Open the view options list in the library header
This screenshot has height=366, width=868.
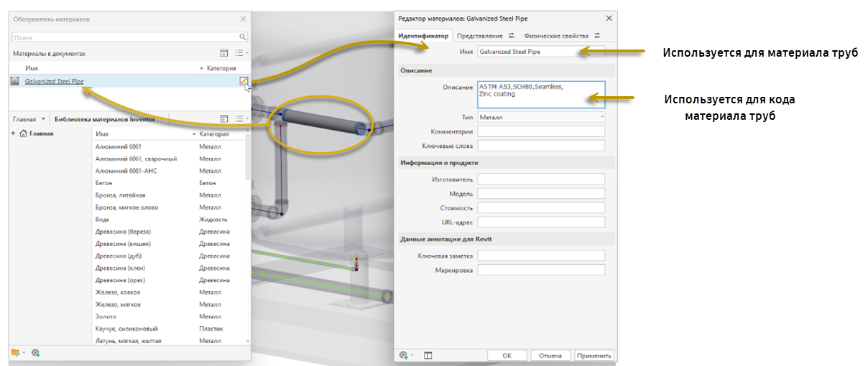[x=241, y=119]
